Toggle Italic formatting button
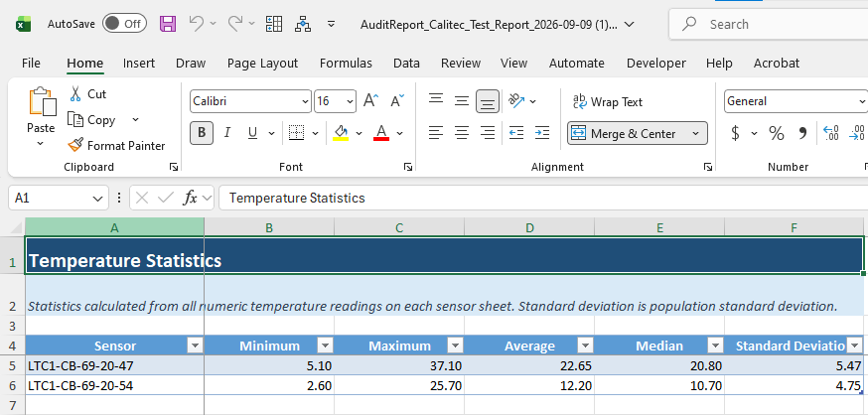The height and width of the screenshot is (415, 868). [227, 133]
